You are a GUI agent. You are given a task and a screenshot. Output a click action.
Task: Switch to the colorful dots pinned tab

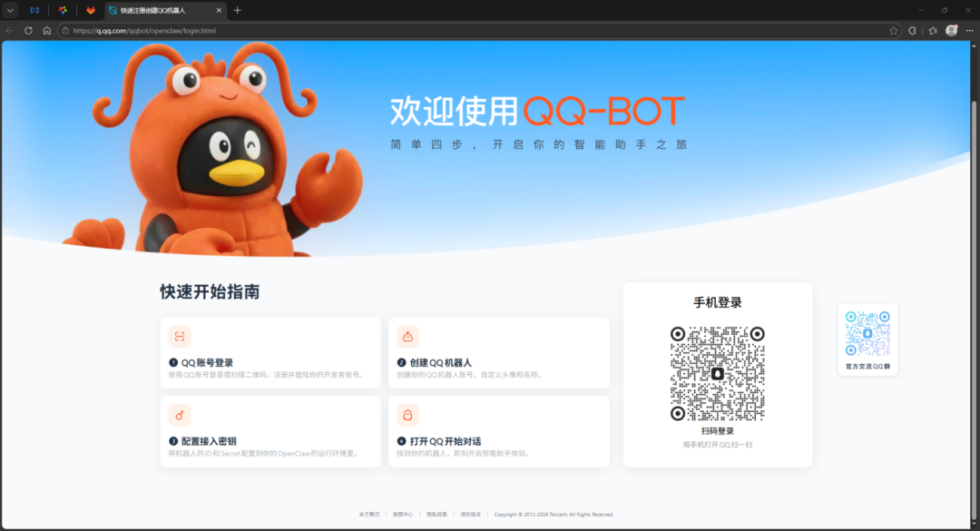click(63, 10)
